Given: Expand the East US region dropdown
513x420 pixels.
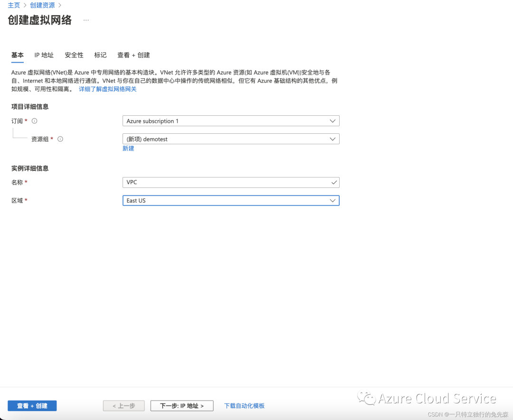Looking at the screenshot, I should [231, 200].
